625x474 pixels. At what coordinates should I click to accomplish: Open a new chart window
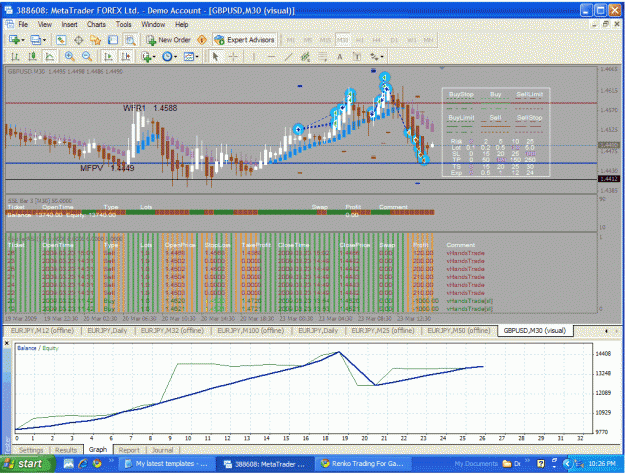pyautogui.click(x=15, y=40)
